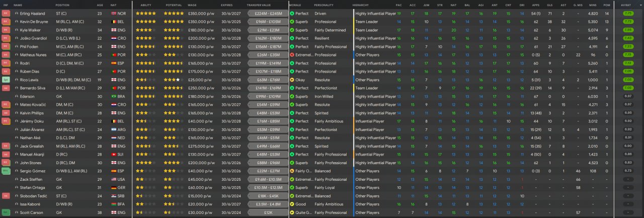Click the profile icon beside Ederson
Screen dimensions: 644x218
17,97
